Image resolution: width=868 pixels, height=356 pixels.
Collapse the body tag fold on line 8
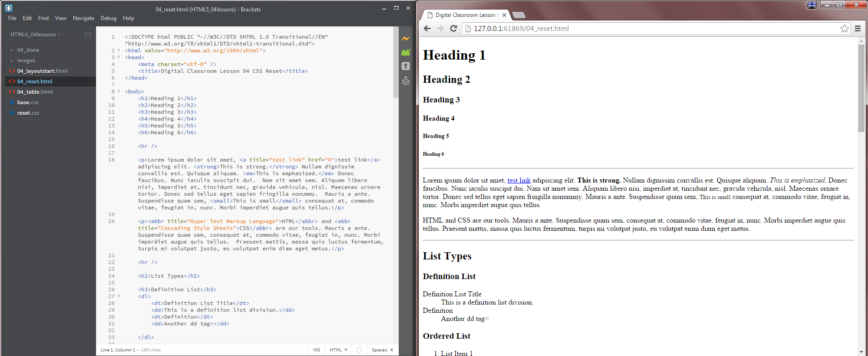(119, 92)
